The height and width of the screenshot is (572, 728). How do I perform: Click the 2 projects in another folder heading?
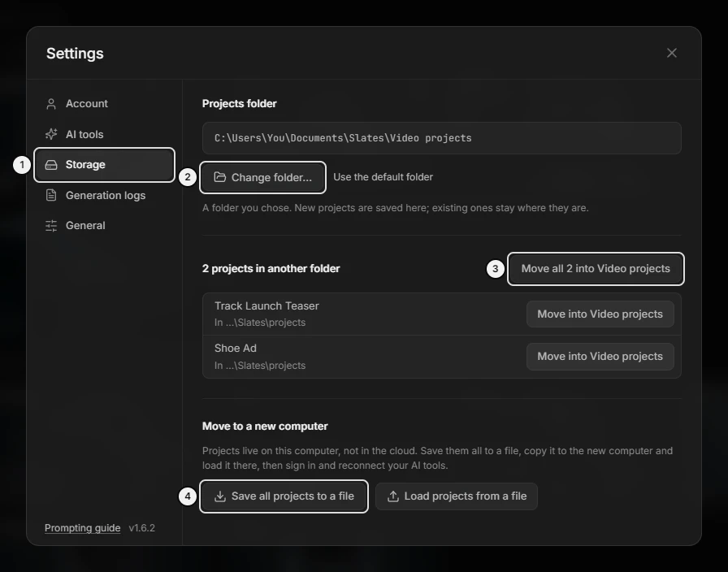pyautogui.click(x=271, y=268)
